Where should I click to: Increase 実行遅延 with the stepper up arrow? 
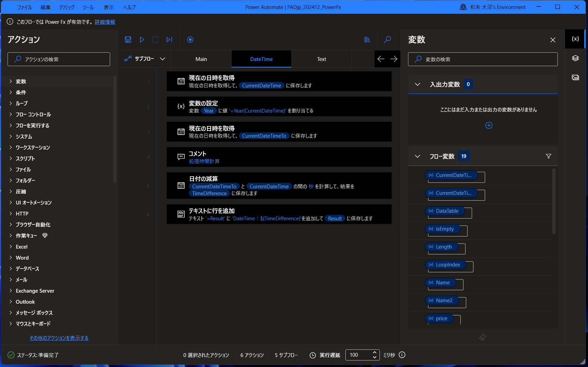(375, 352)
